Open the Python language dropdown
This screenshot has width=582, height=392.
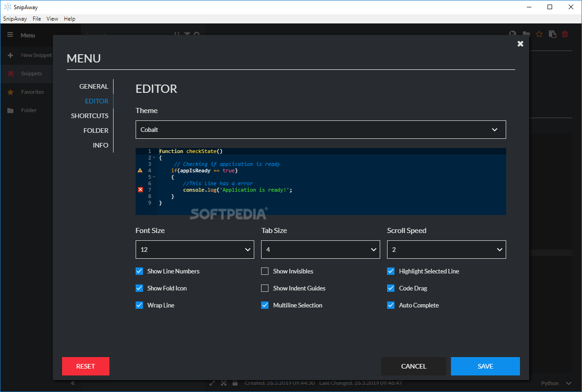[x=556, y=383]
